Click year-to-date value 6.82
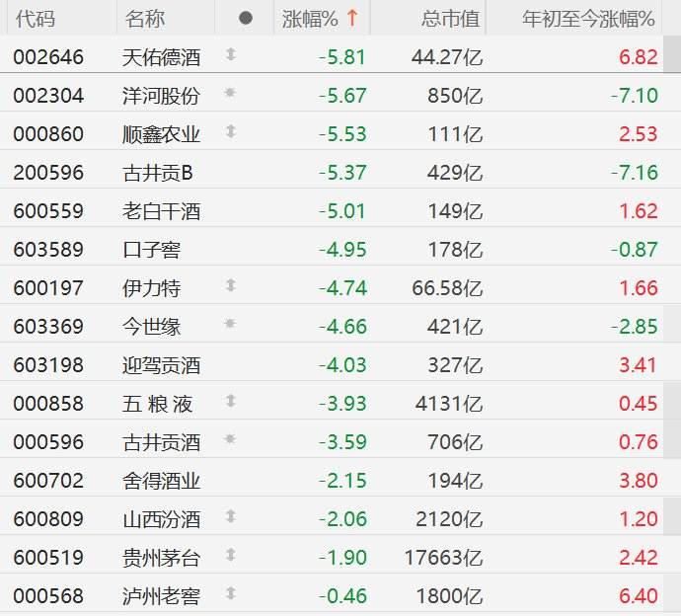The width and height of the screenshot is (681, 616). 638,57
